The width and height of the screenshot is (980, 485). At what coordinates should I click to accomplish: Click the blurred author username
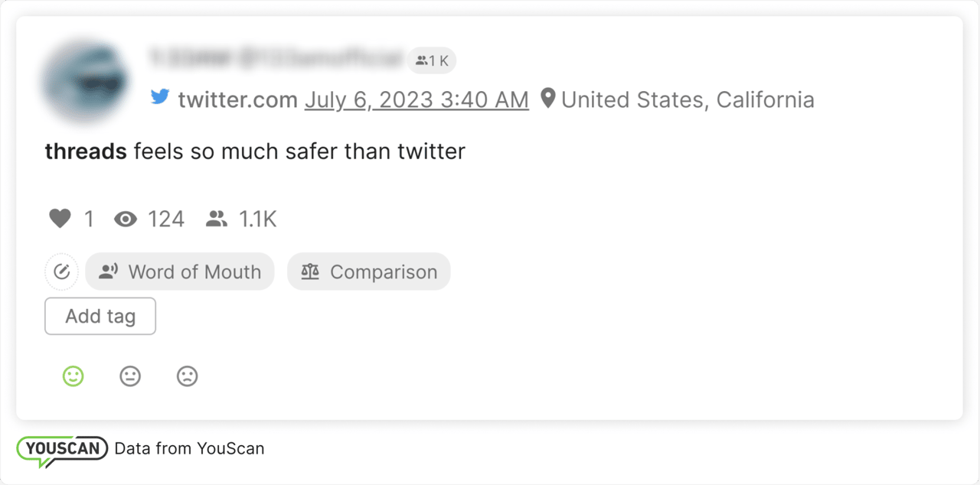[x=276, y=57]
